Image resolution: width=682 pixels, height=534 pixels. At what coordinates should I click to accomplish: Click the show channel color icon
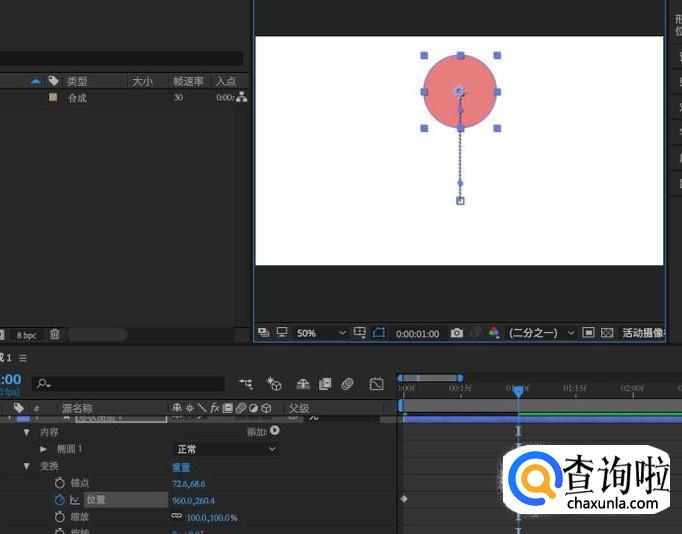(x=493, y=333)
